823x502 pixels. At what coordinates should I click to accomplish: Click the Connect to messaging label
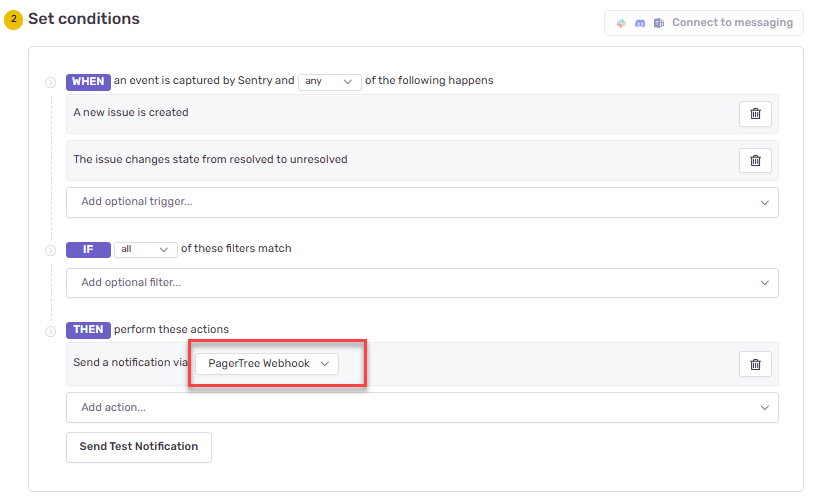pos(732,23)
